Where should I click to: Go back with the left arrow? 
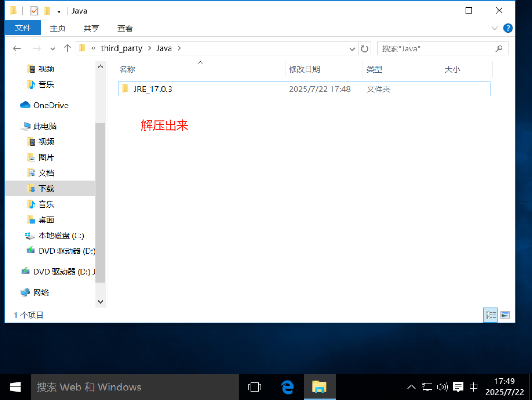pos(17,49)
